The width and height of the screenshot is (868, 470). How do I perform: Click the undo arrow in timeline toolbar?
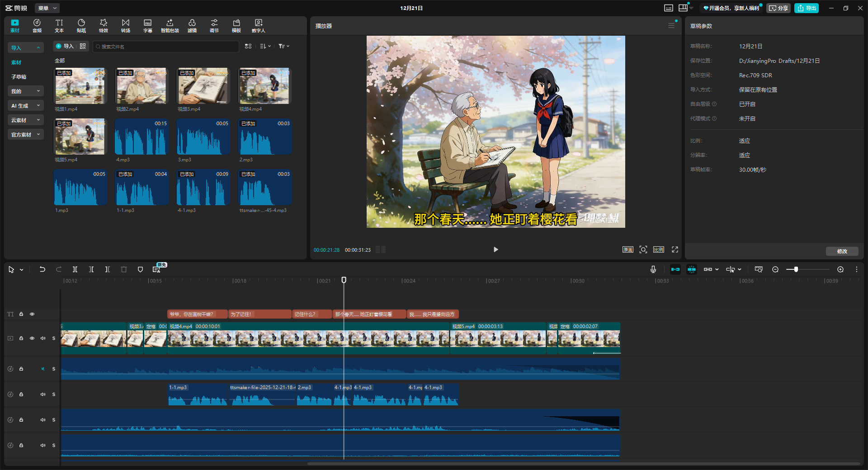(42, 269)
